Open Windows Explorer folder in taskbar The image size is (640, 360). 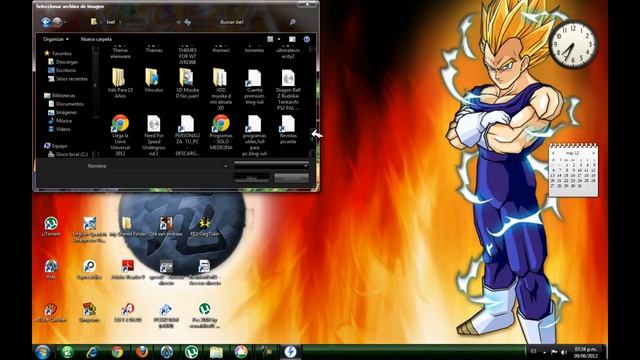(x=216, y=352)
